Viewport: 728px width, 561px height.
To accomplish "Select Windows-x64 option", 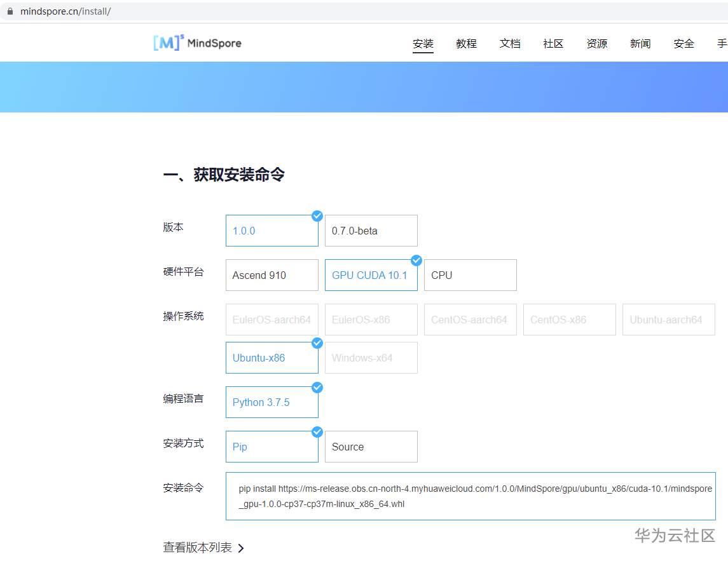I will (x=371, y=358).
